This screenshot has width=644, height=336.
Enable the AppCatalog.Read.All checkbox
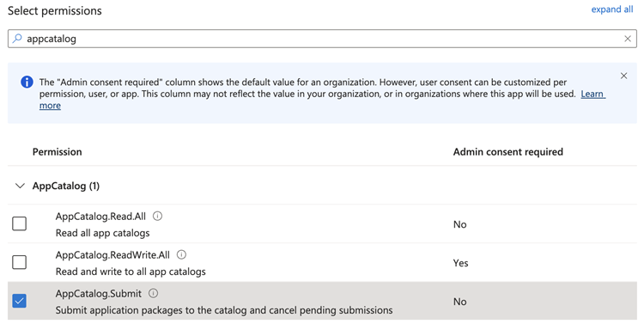click(x=19, y=223)
